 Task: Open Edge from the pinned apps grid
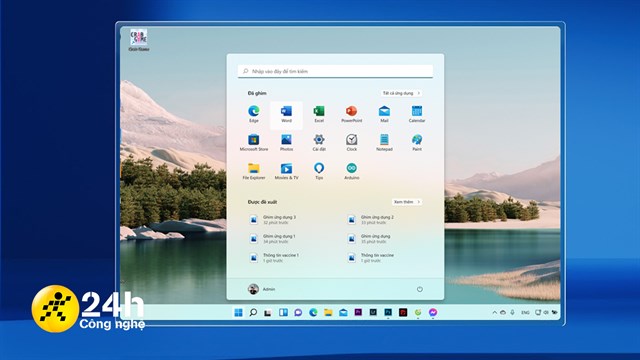[253, 114]
